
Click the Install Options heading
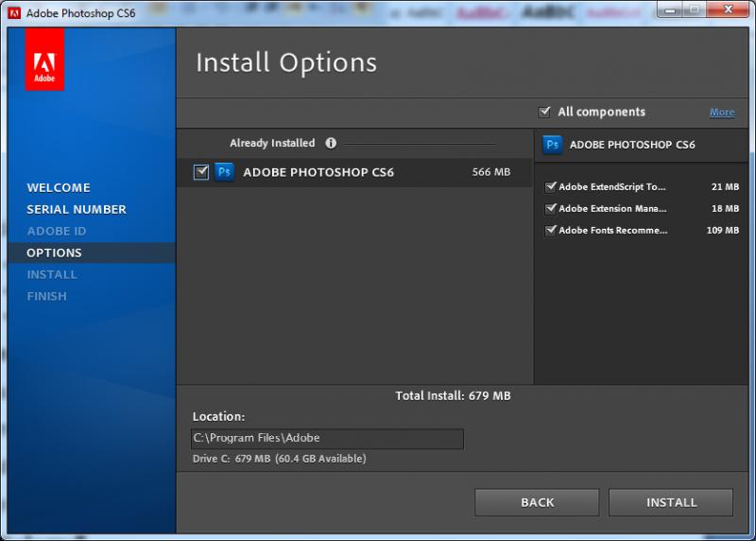(286, 62)
